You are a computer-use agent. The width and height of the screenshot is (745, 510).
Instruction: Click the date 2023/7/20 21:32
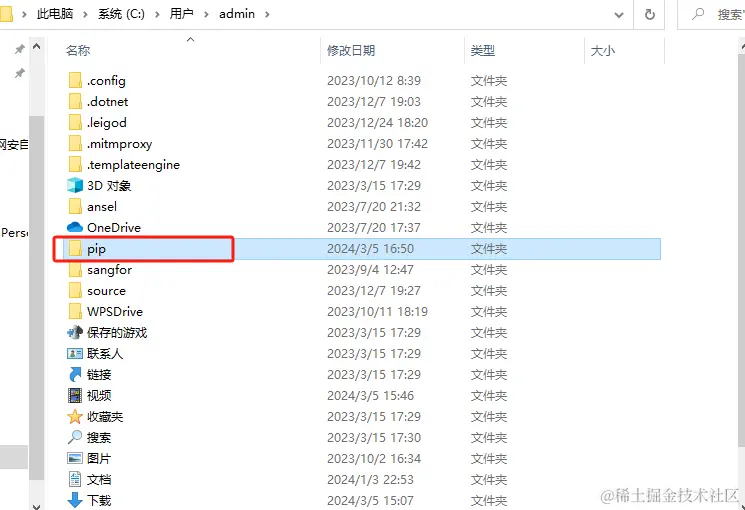374,206
